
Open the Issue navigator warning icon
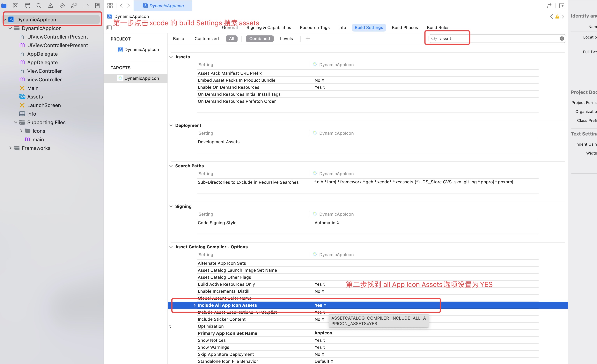(50, 6)
